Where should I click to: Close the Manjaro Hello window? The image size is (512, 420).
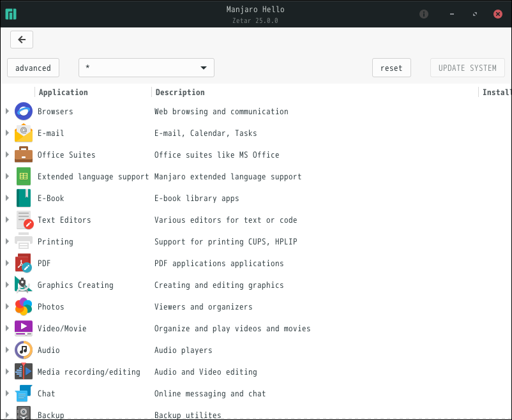497,14
